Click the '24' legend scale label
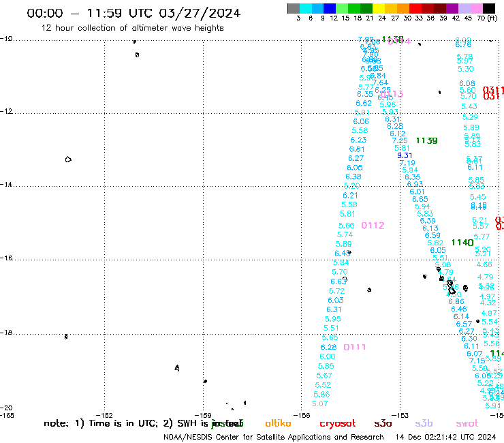The image size is (504, 443). tap(382, 18)
